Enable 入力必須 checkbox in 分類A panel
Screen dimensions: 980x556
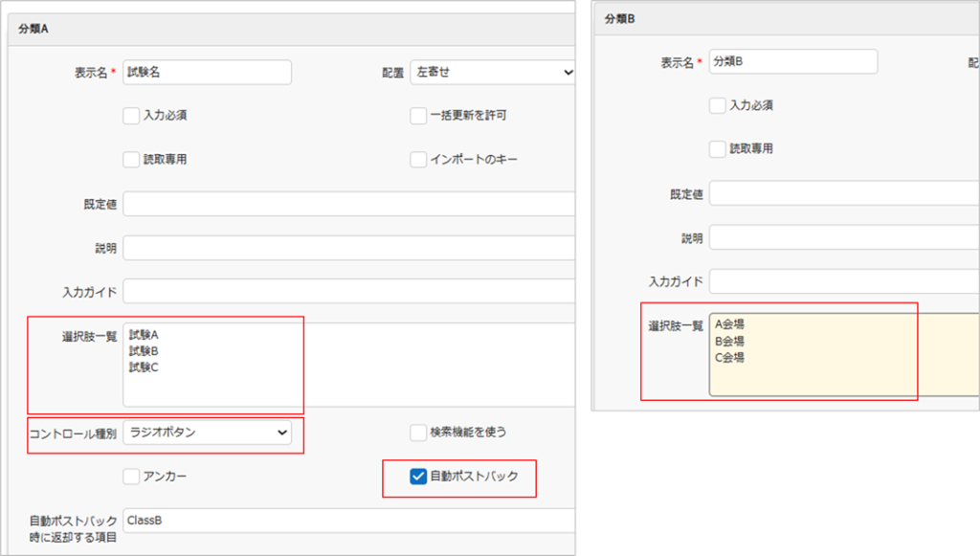pos(131,116)
